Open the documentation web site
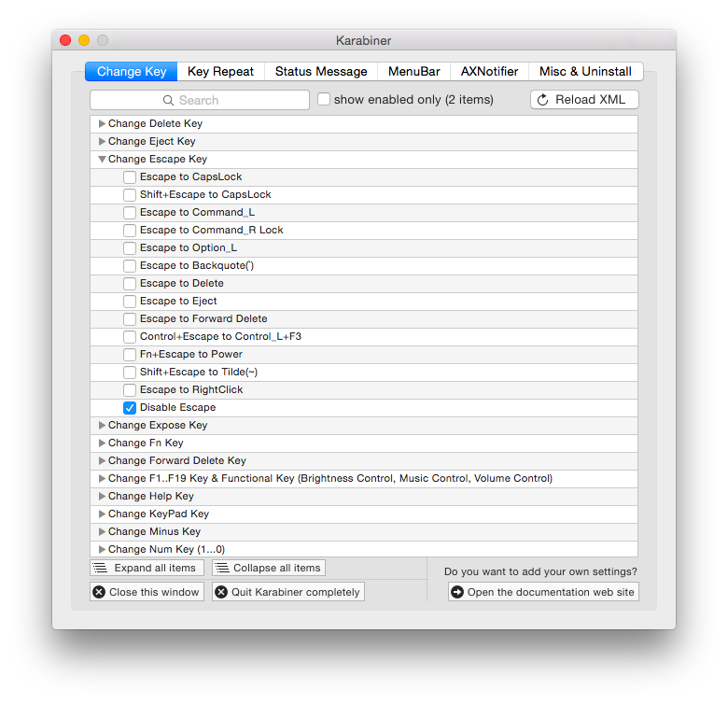The height and width of the screenshot is (704, 728). (x=544, y=592)
